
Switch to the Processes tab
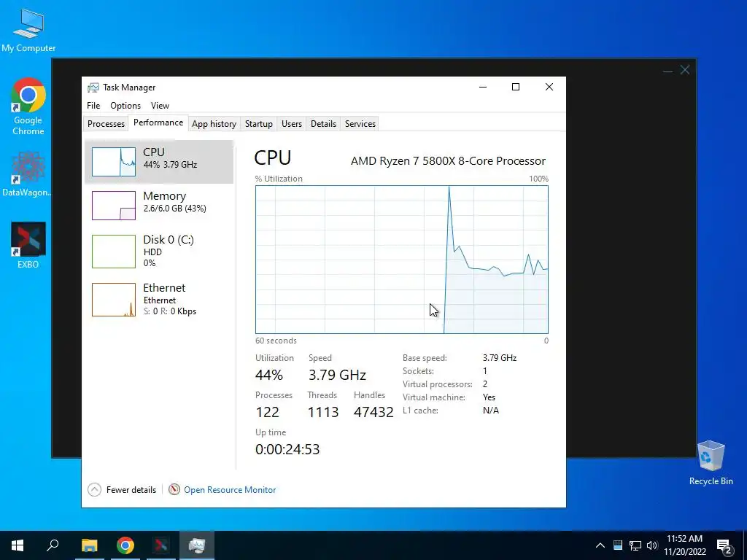pos(106,124)
